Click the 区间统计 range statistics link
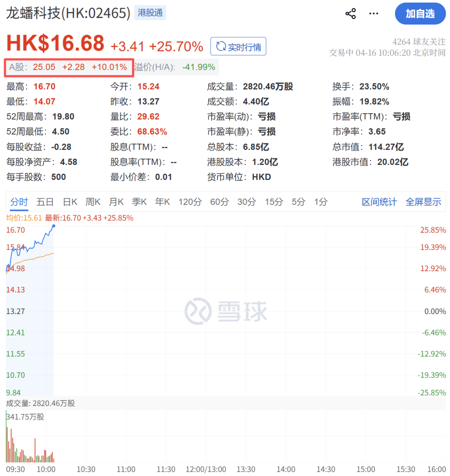 (x=379, y=202)
